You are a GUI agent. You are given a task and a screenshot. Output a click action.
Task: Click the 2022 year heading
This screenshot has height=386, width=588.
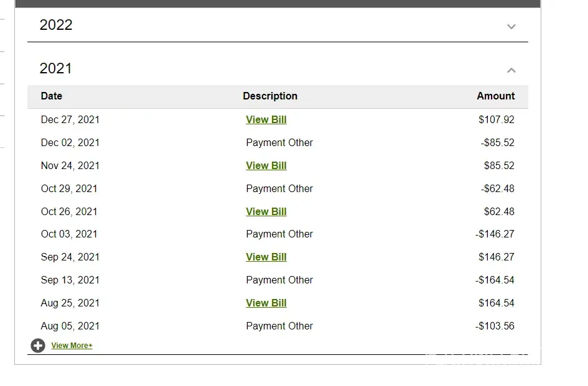[56, 25]
